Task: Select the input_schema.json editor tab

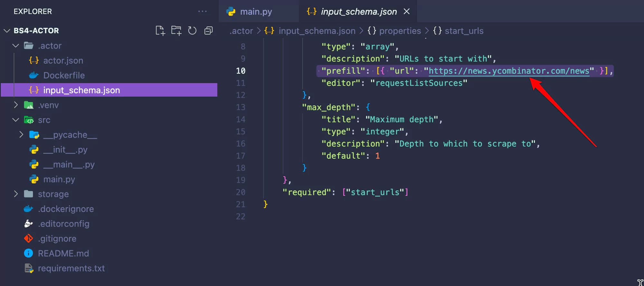Action: tap(358, 12)
